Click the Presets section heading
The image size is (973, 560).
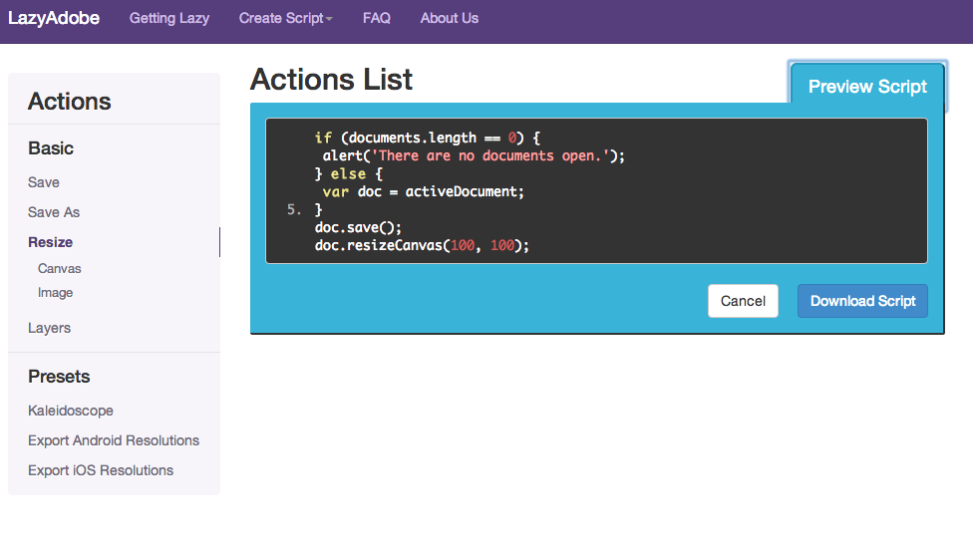pos(59,377)
